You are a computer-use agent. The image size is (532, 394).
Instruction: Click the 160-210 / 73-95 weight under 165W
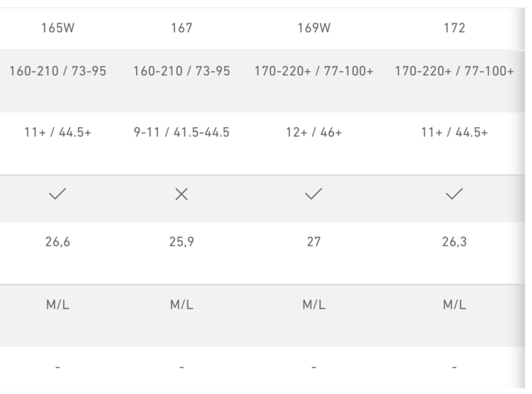pos(57,72)
